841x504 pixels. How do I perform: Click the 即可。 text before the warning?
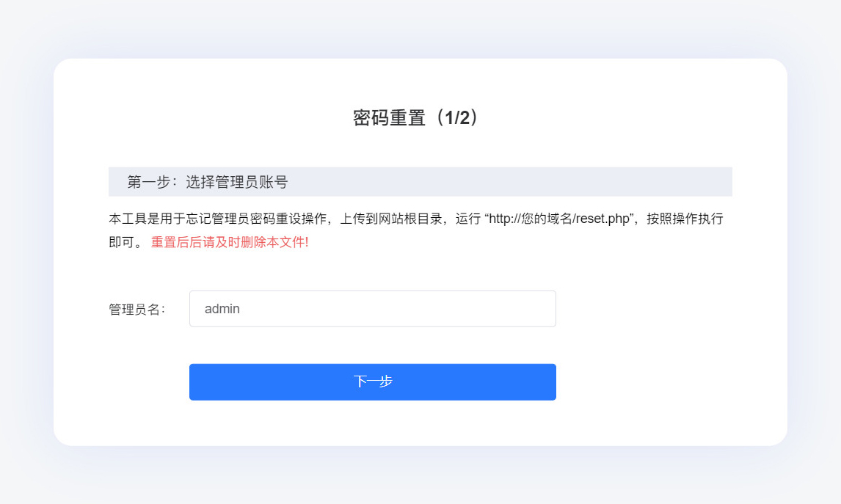(126, 242)
